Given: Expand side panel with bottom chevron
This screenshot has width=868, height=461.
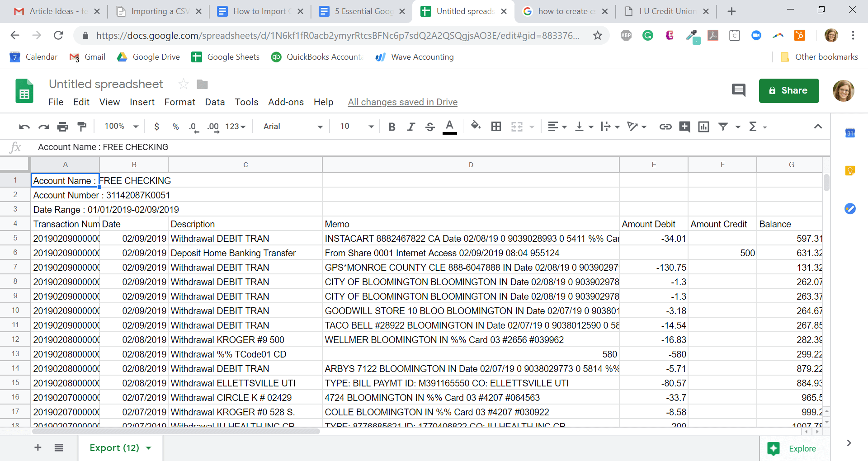Looking at the screenshot, I should [x=849, y=443].
